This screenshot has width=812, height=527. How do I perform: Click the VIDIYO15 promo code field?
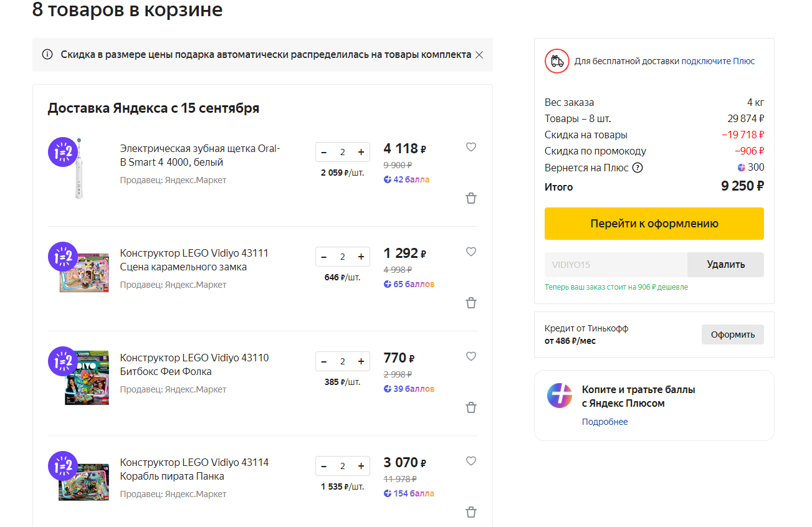click(615, 265)
